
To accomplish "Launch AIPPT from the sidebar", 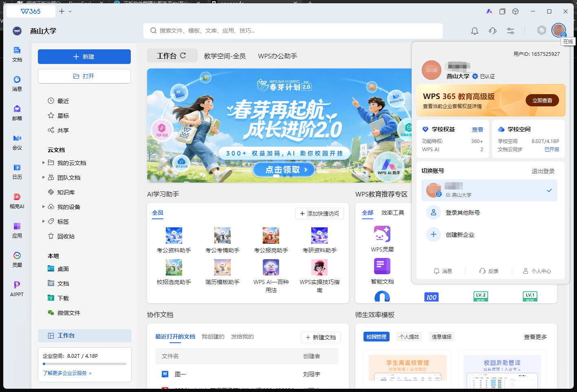I will 17,289.
